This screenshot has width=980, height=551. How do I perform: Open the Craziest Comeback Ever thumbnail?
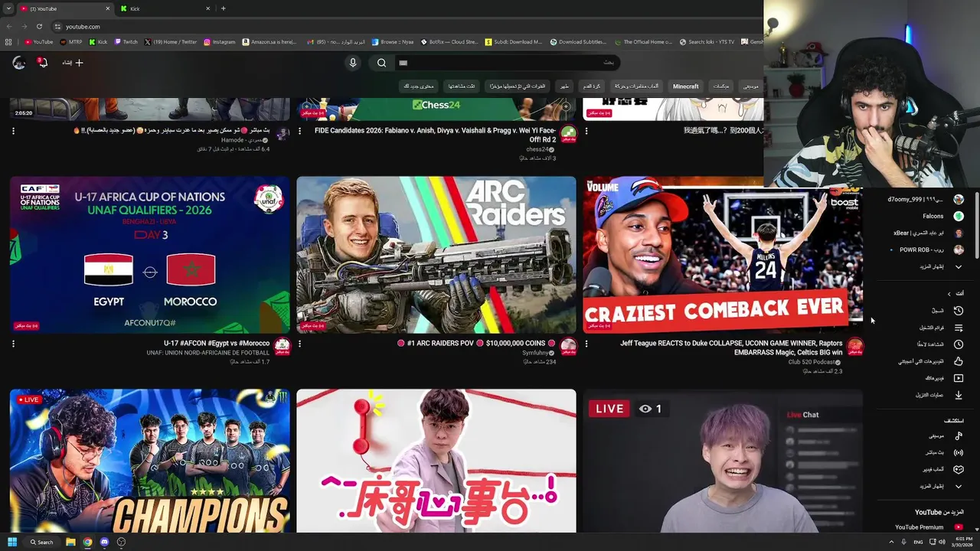tap(723, 255)
